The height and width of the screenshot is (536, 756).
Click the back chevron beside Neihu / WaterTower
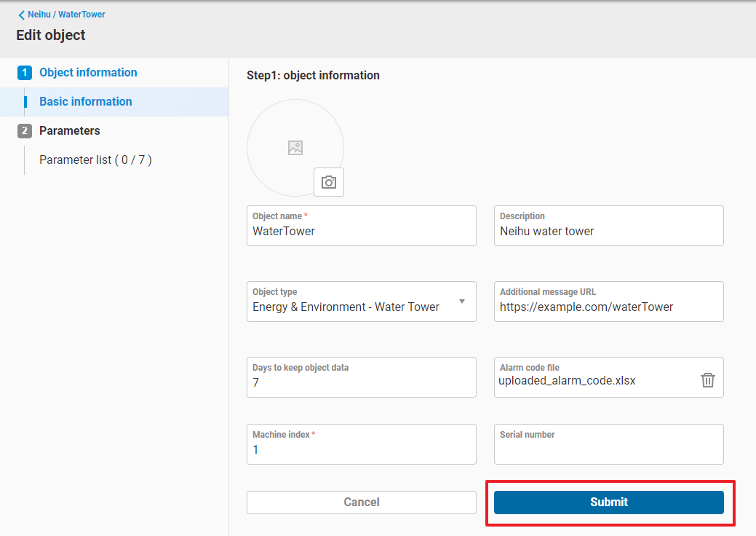pyautogui.click(x=21, y=15)
